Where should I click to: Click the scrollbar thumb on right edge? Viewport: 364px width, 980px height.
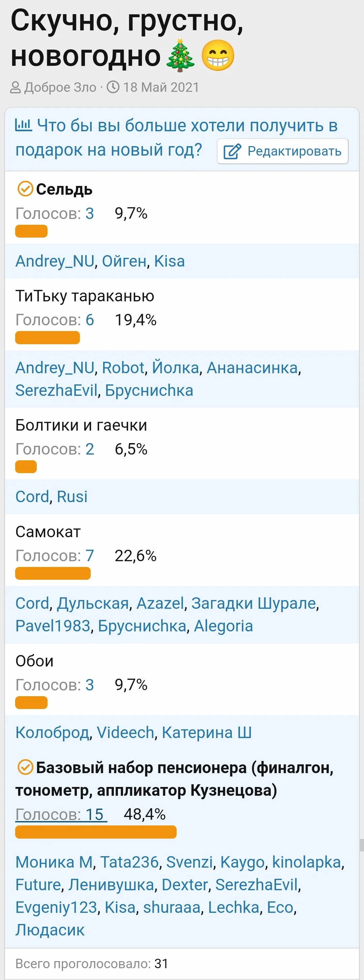pyautogui.click(x=362, y=845)
